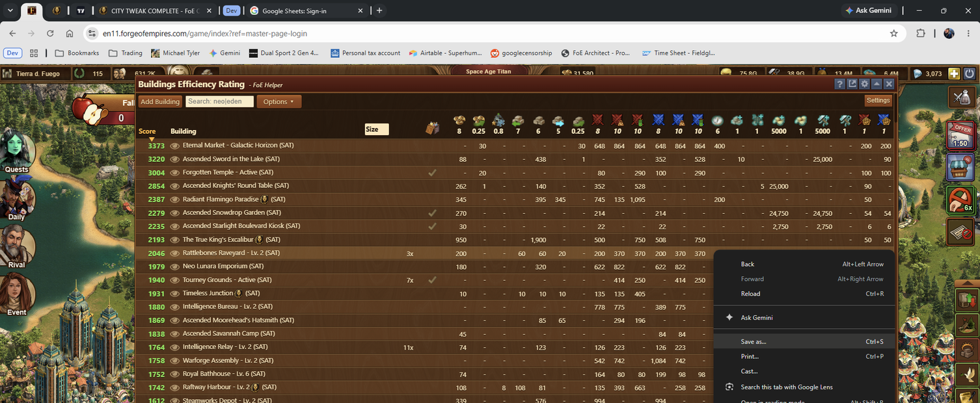
Task: Click the coin stack column header weighted 8
Action: point(459,120)
